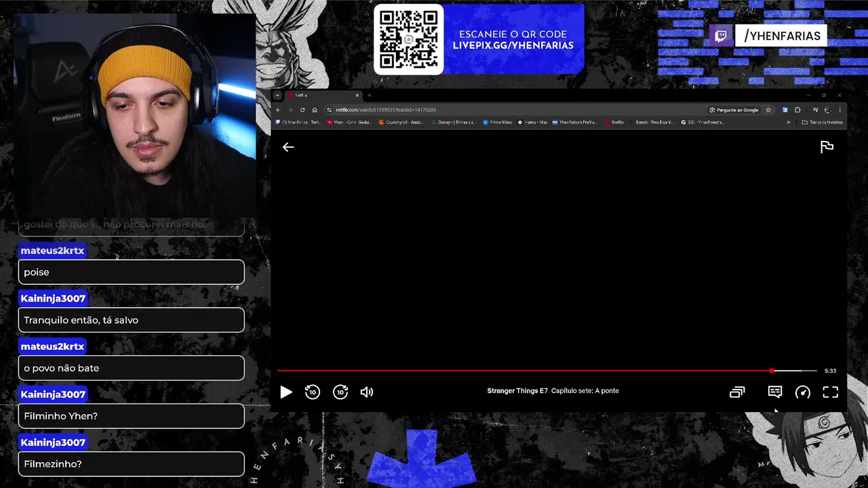868x488 pixels.
Task: Click the Twitch logo icon overlay
Action: (x=720, y=35)
